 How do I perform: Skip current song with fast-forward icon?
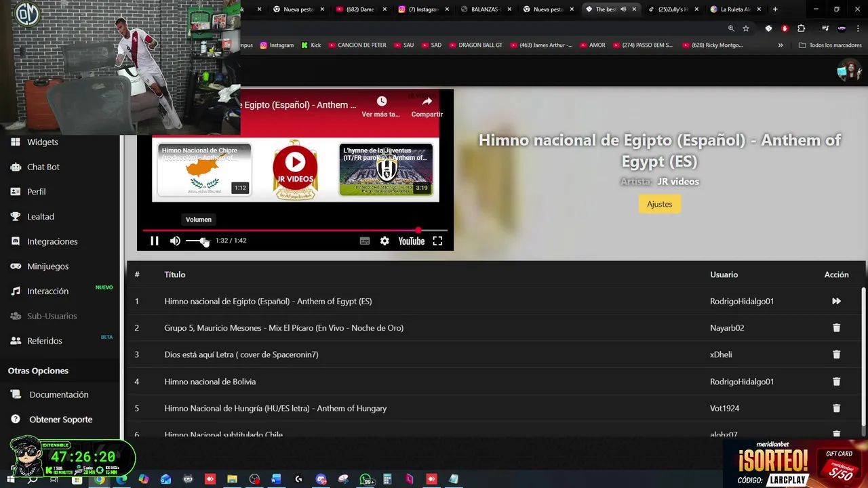click(x=836, y=301)
